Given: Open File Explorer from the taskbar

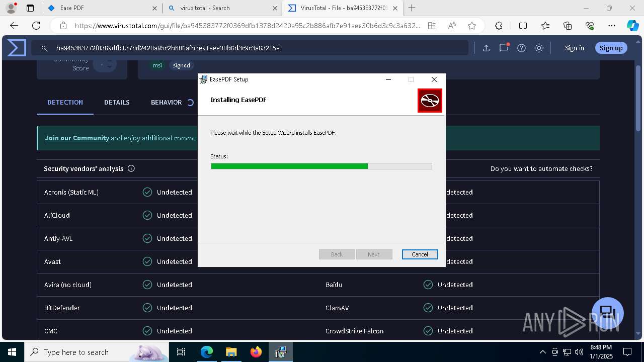Looking at the screenshot, I should click(231, 352).
